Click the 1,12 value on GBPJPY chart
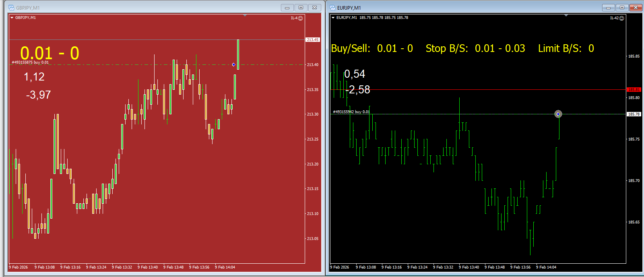 (34, 76)
